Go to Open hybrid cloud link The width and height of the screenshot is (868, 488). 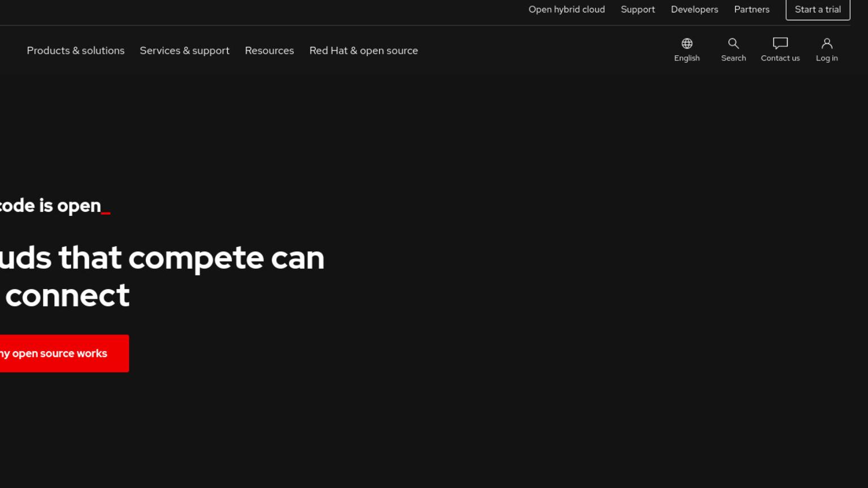(x=567, y=10)
